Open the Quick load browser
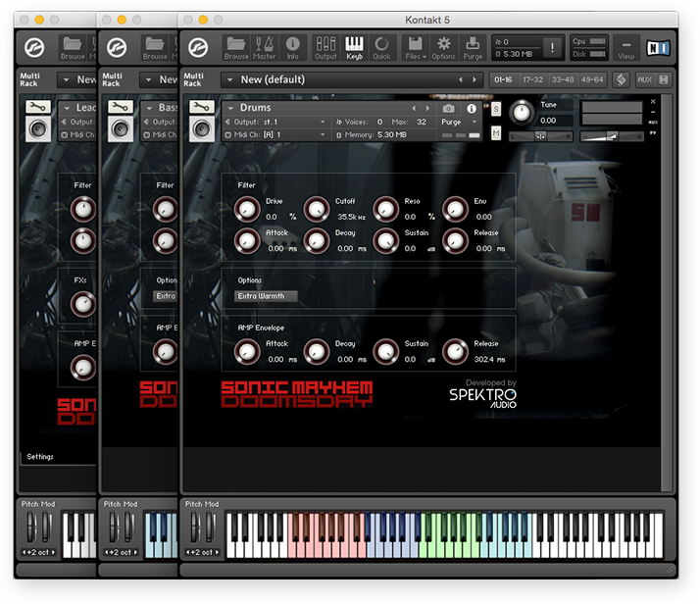The width and height of the screenshot is (700, 604). coord(381,48)
